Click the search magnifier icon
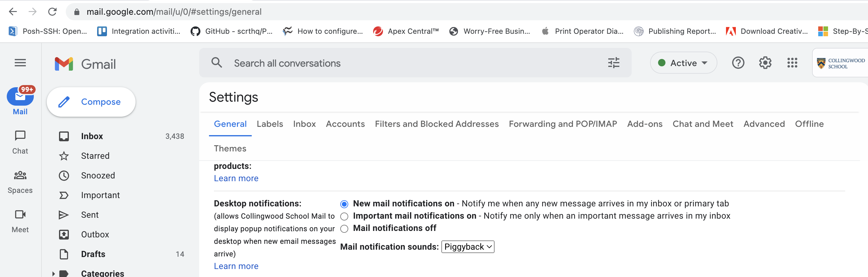The height and width of the screenshot is (277, 868). click(217, 63)
